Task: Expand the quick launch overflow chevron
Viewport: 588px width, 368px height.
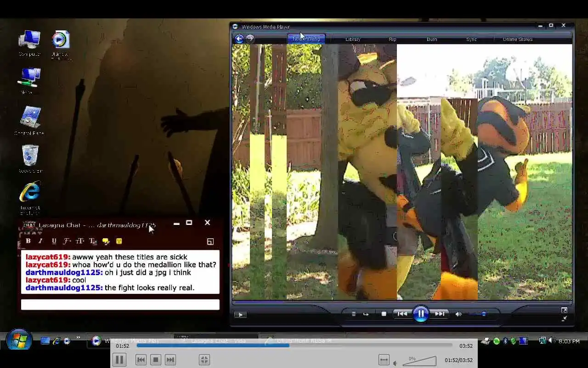Action: coord(79,338)
